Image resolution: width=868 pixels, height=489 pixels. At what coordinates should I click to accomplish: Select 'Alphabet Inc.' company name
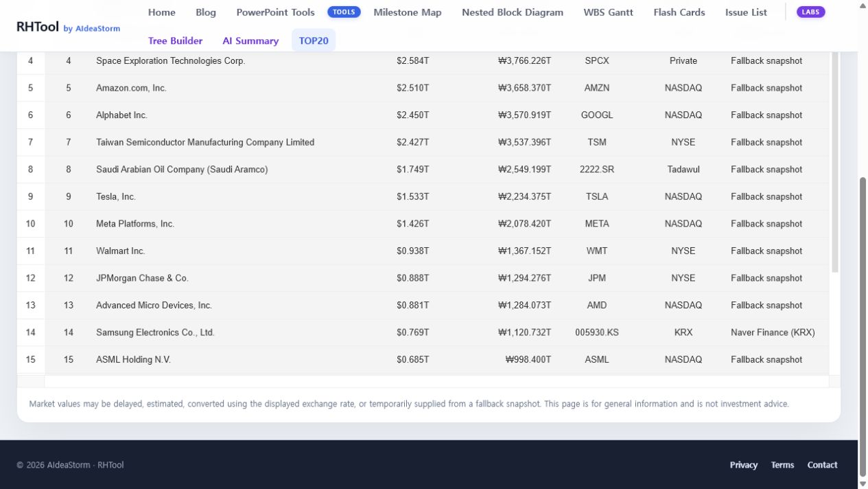[121, 115]
